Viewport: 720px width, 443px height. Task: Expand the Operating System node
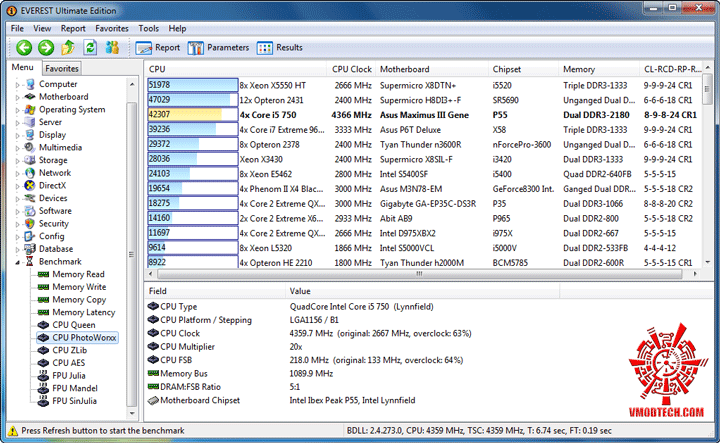tap(18, 110)
